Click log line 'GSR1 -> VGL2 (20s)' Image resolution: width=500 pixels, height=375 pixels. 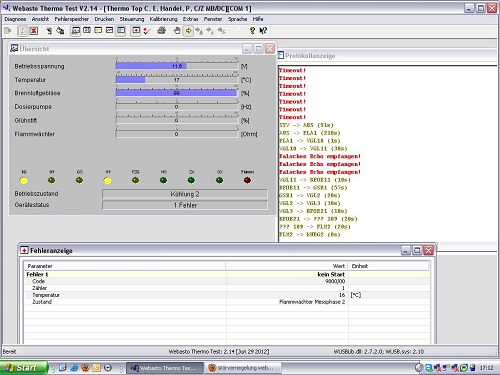pyautogui.click(x=310, y=195)
